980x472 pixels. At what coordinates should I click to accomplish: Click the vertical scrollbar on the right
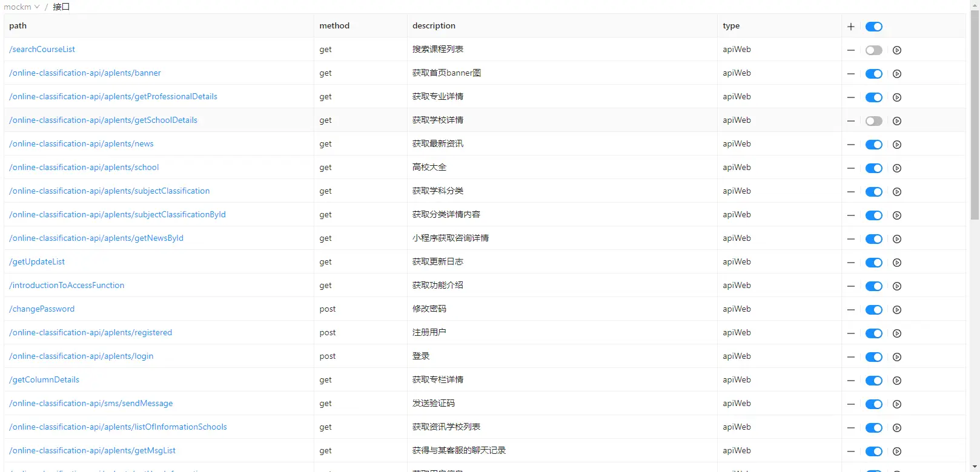[975, 115]
